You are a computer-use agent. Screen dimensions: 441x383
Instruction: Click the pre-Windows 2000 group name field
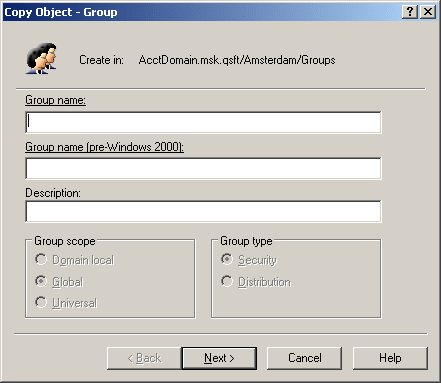(x=203, y=168)
